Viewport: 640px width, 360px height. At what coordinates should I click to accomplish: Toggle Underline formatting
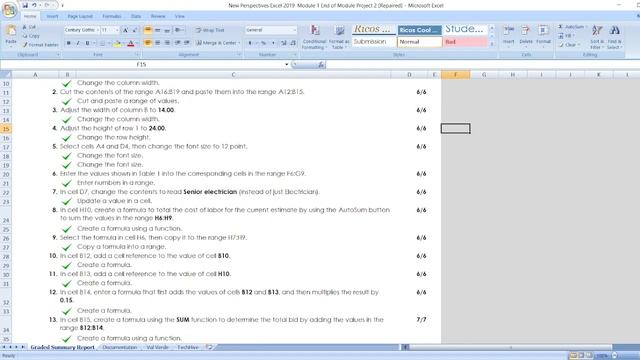87,43
